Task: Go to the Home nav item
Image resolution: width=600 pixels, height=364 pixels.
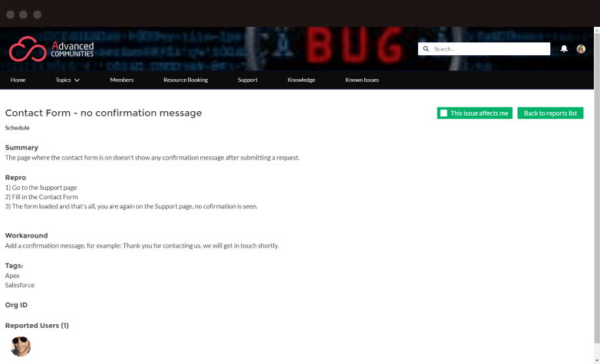Action: click(18, 80)
